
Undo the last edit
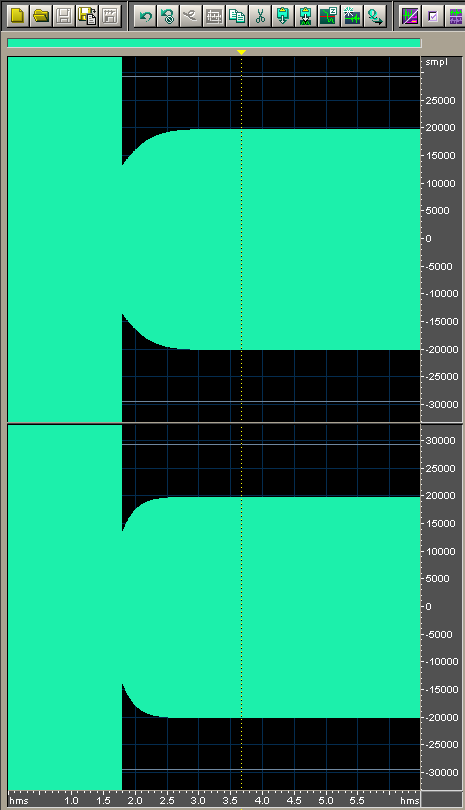145,16
